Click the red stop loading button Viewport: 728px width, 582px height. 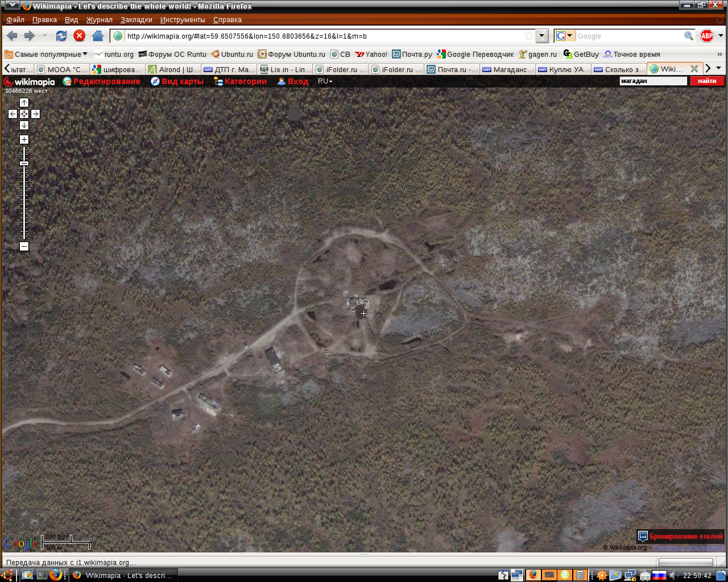(80, 36)
